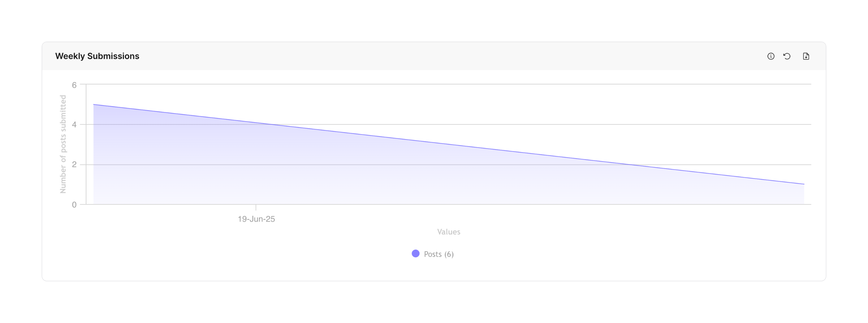Screen dimensions: 868x323
Task: Click the 19-Jun-25 x-axis date label
Action: 256,219
